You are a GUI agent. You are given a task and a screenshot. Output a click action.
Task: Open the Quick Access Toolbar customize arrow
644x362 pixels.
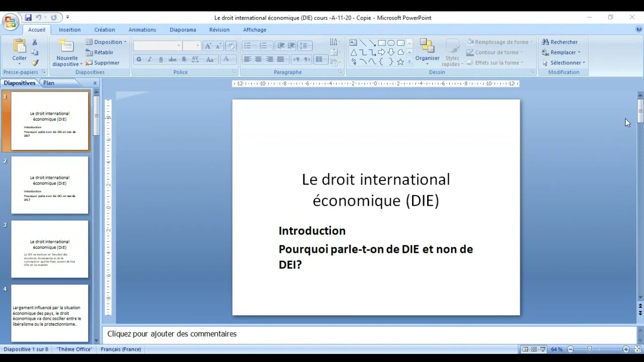pos(68,18)
